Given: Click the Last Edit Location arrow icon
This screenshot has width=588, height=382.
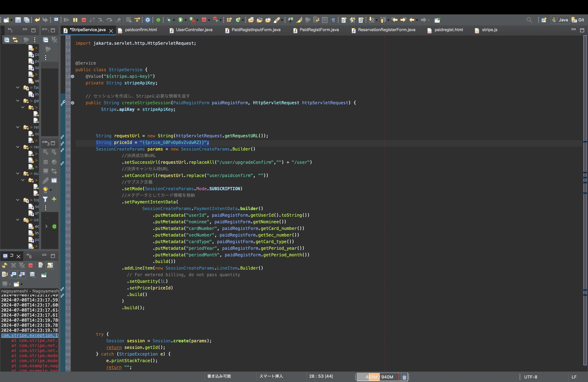Looking at the screenshot, I should (x=395, y=20).
